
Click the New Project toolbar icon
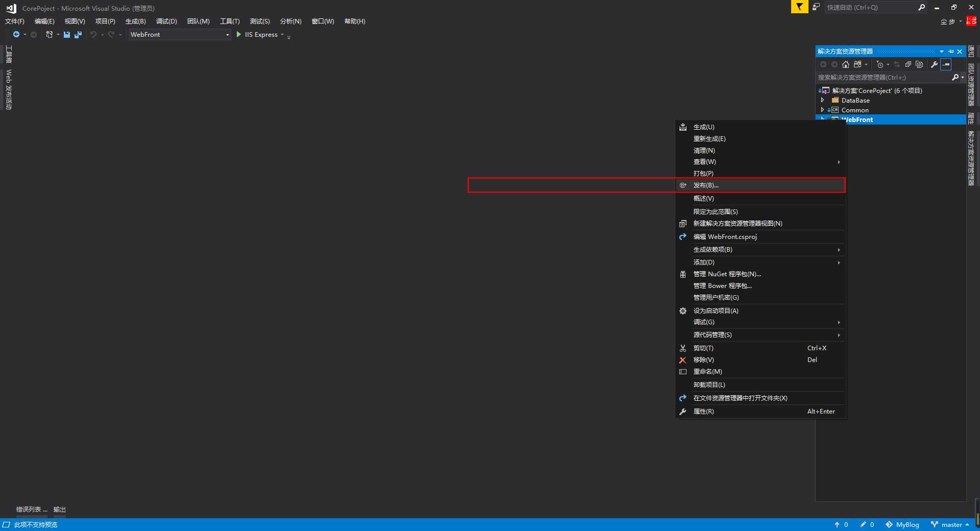[x=50, y=35]
